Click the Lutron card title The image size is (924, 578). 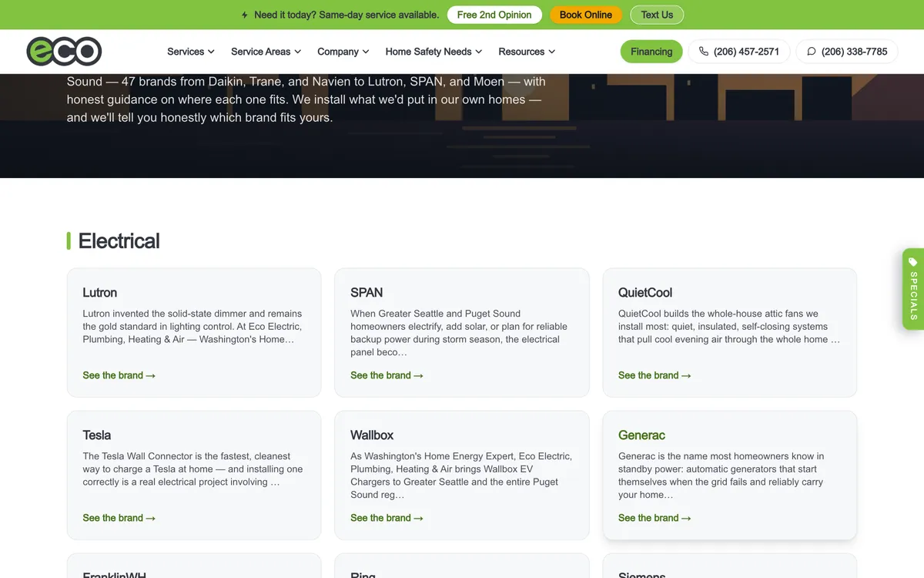pos(100,293)
